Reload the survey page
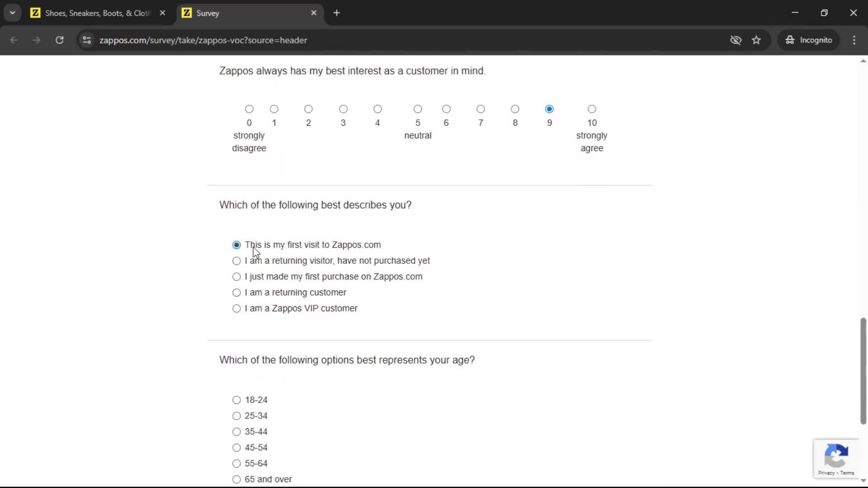 [x=59, y=40]
